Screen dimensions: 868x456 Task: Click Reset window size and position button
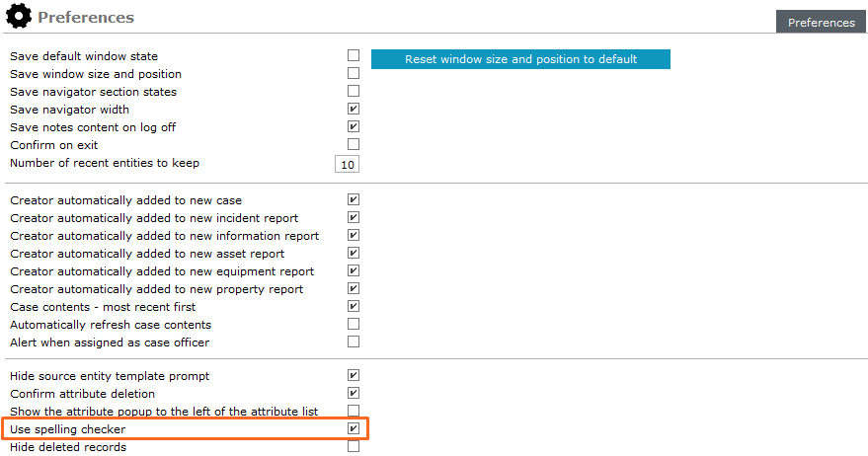coord(520,59)
